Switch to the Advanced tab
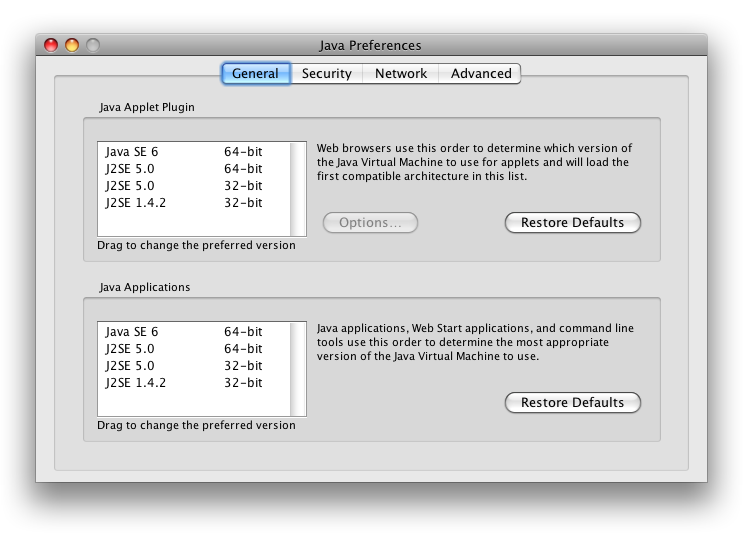 coord(480,74)
